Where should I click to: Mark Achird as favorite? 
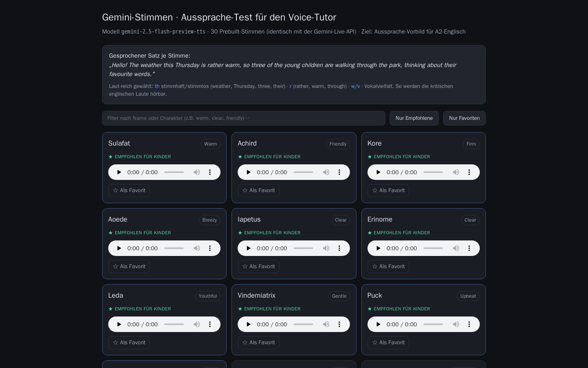(258, 191)
